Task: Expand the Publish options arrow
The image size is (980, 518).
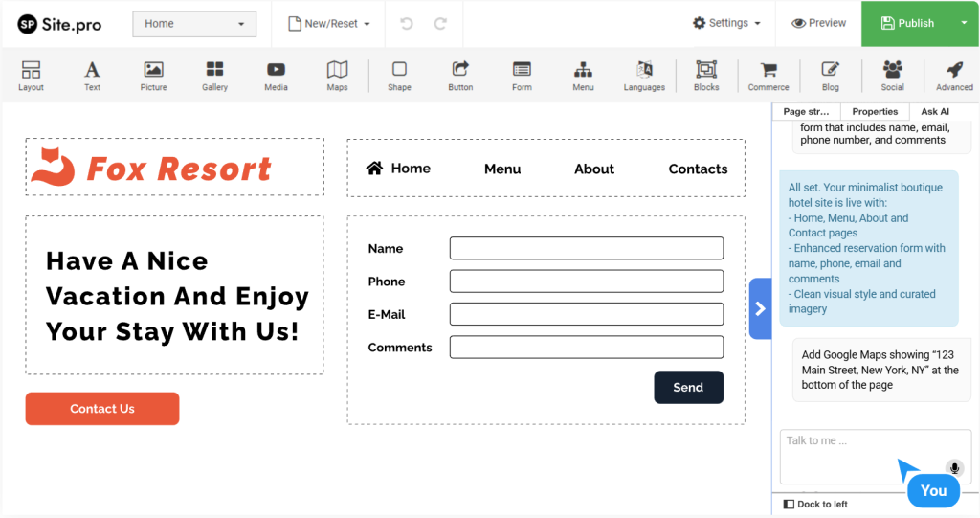Action: click(x=963, y=23)
